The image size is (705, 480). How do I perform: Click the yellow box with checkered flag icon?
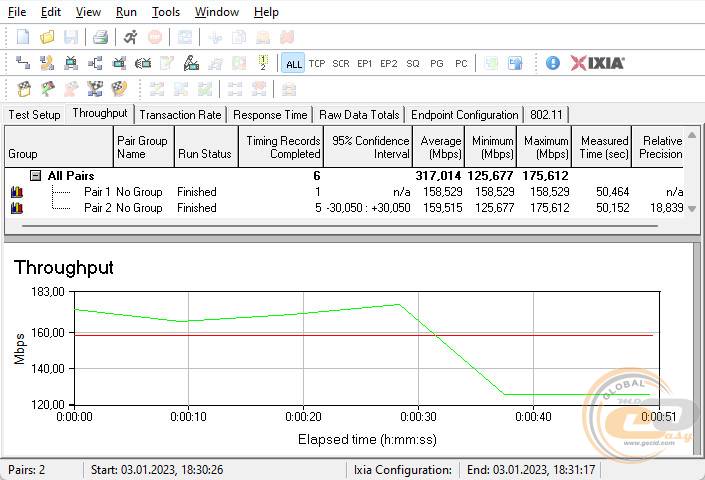(23, 89)
